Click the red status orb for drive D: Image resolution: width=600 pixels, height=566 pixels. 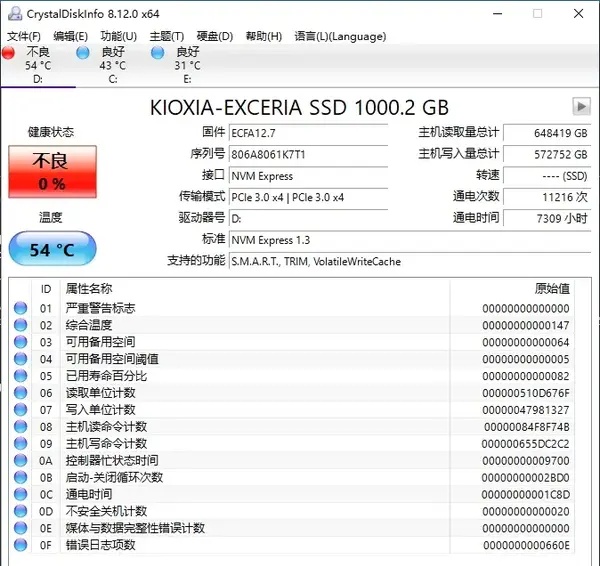tap(8, 53)
